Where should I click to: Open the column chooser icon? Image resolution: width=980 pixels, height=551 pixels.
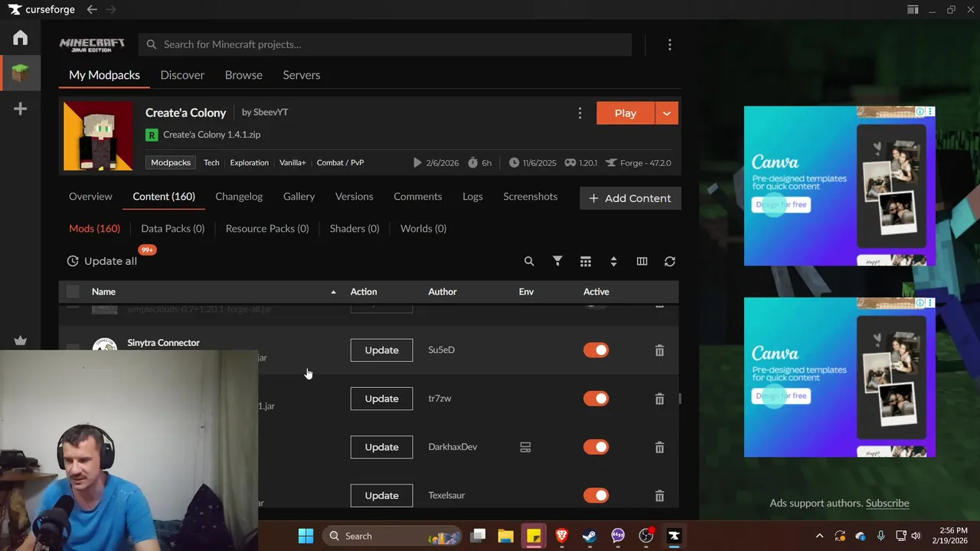click(642, 261)
